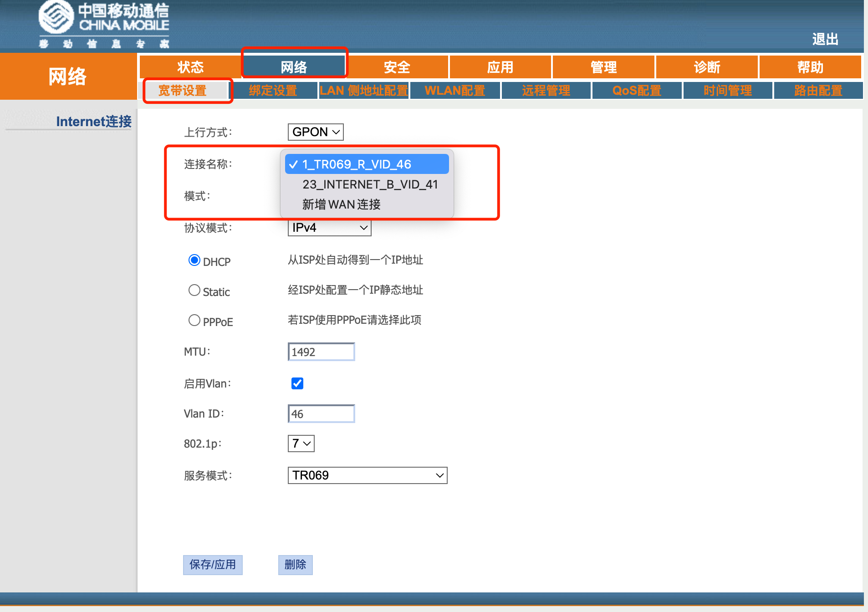Image resolution: width=868 pixels, height=612 pixels.
Task: Choose 1_TR069_R_VID_46 connection option
Action: click(x=367, y=164)
